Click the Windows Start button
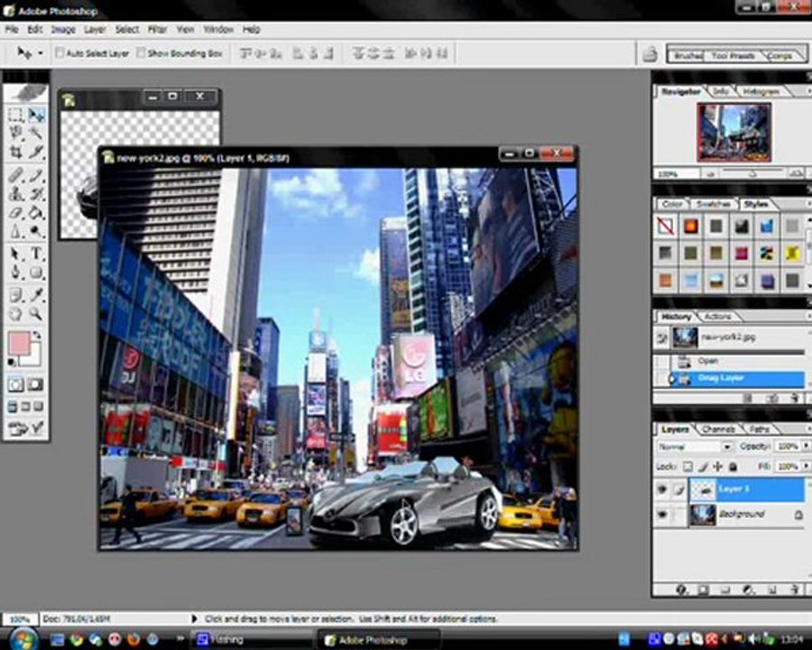Image resolution: width=812 pixels, height=650 pixels. 22,639
